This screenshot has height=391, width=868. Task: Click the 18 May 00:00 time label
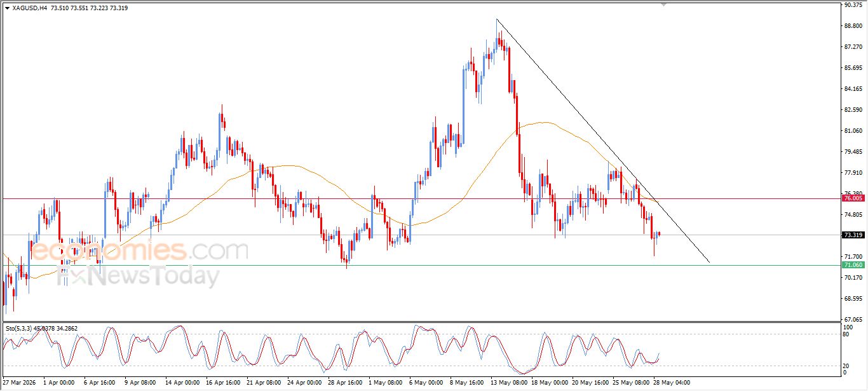[550, 383]
